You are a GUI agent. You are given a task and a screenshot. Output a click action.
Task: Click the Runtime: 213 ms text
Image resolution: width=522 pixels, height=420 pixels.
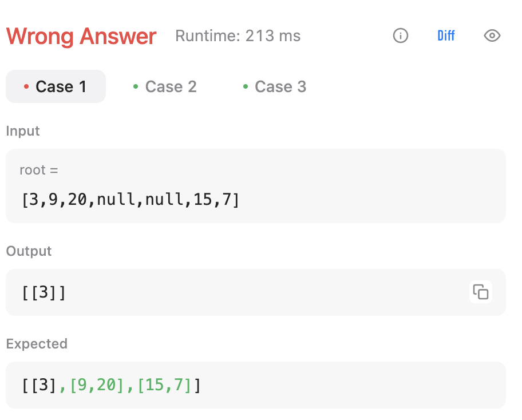(238, 36)
